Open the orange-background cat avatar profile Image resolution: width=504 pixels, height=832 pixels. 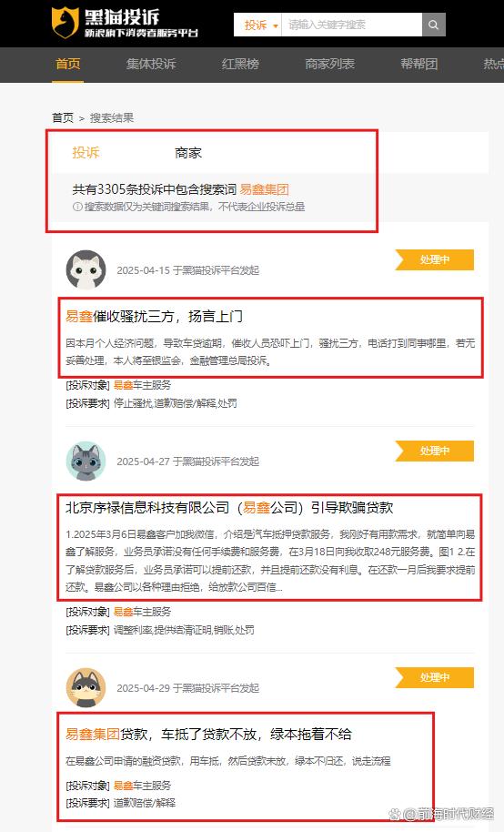(x=86, y=687)
